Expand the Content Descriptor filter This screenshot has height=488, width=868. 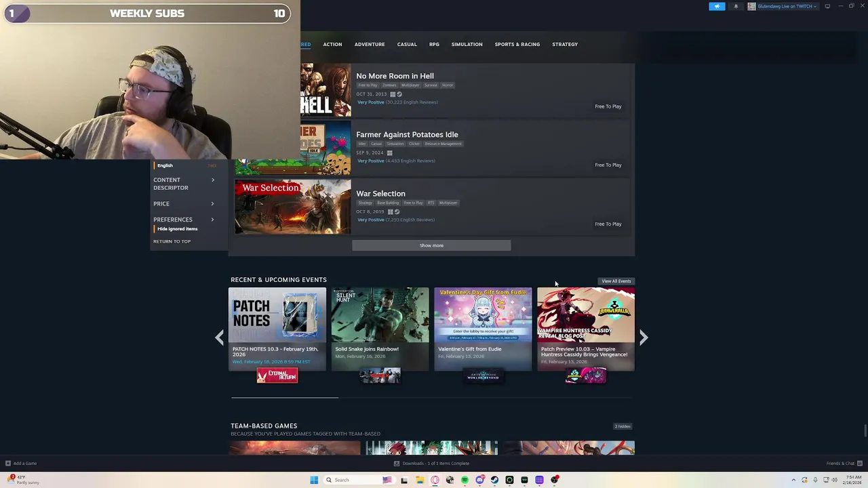coord(184,184)
